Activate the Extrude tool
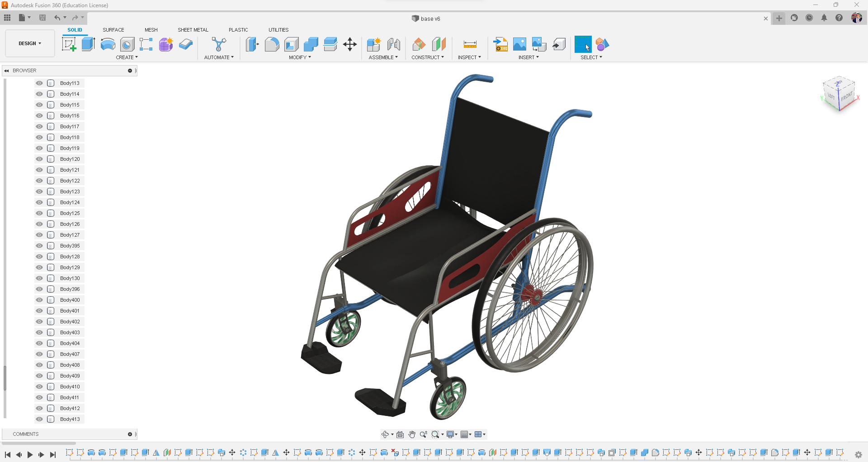 (88, 44)
